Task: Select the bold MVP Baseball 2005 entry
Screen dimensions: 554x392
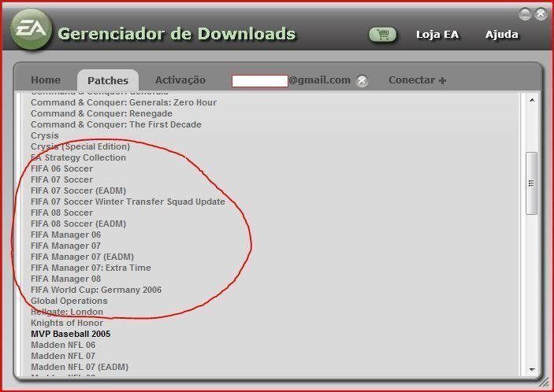Action: click(x=71, y=334)
